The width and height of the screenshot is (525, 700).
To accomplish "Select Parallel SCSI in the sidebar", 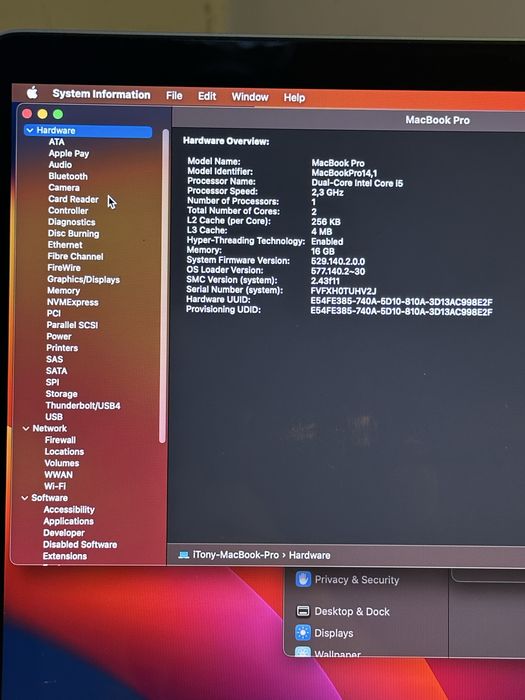I will [72, 325].
